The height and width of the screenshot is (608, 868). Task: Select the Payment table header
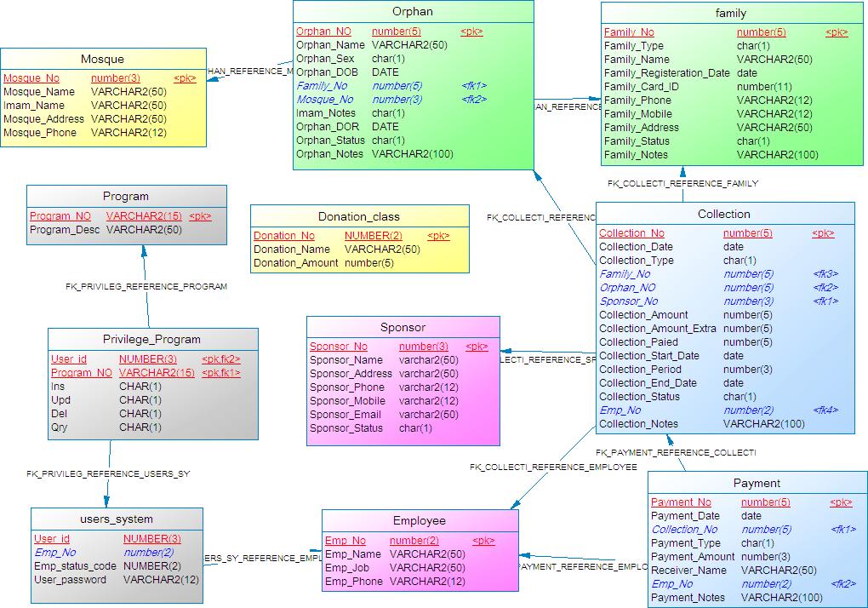(x=757, y=483)
